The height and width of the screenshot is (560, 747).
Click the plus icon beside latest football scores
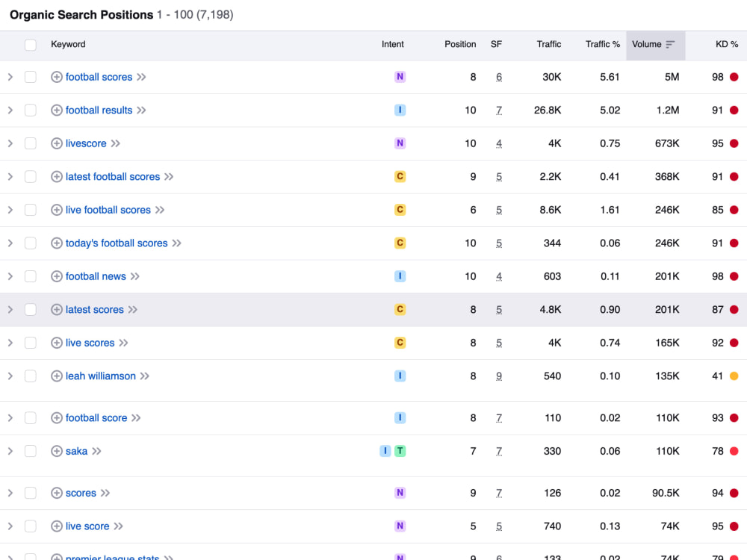coord(56,177)
